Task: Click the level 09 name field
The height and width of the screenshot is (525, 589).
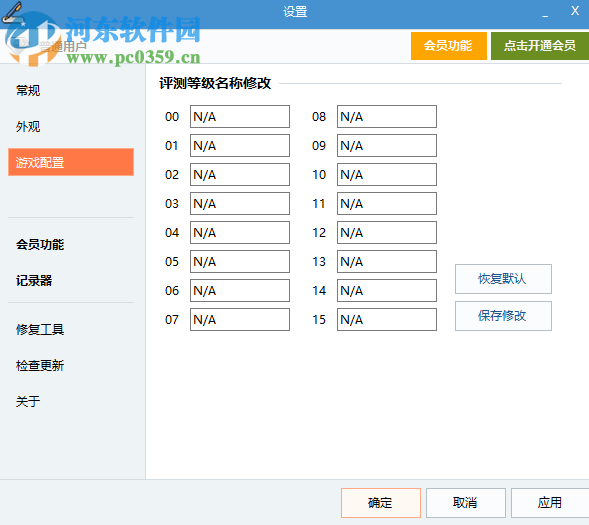Action: pos(387,145)
